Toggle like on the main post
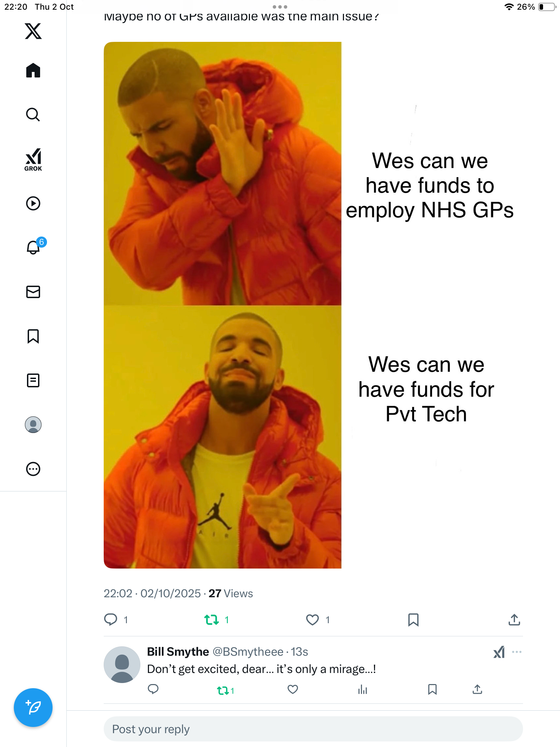 point(312,620)
